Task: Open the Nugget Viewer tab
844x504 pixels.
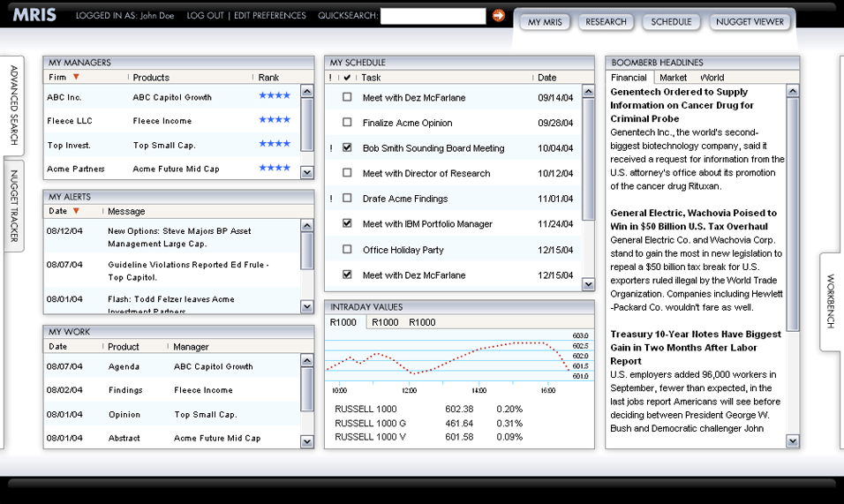Action: pyautogui.click(x=750, y=21)
